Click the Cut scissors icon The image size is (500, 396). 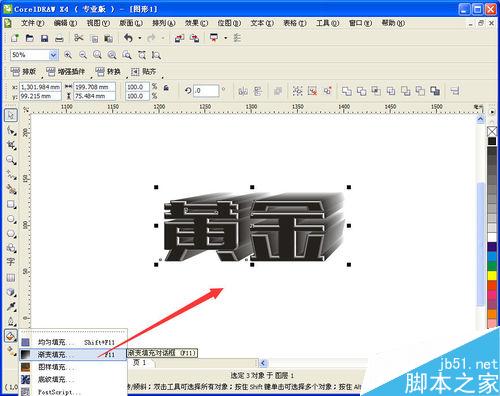point(79,38)
